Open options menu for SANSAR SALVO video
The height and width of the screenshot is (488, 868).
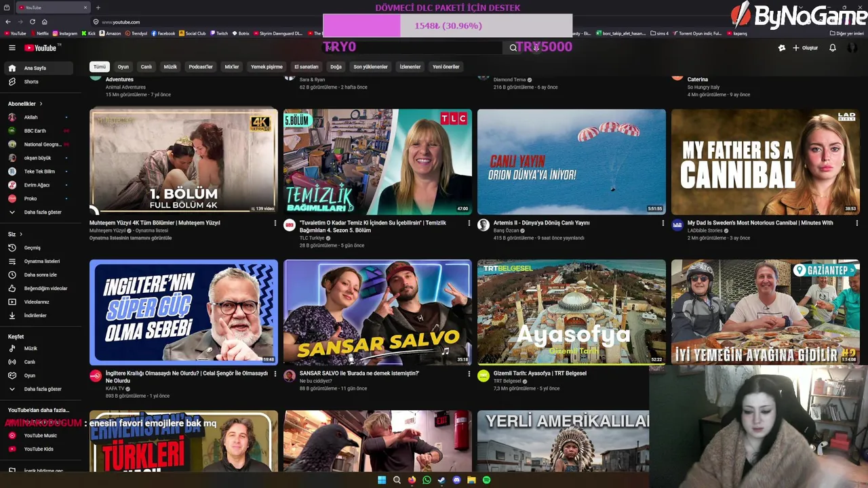[469, 373]
